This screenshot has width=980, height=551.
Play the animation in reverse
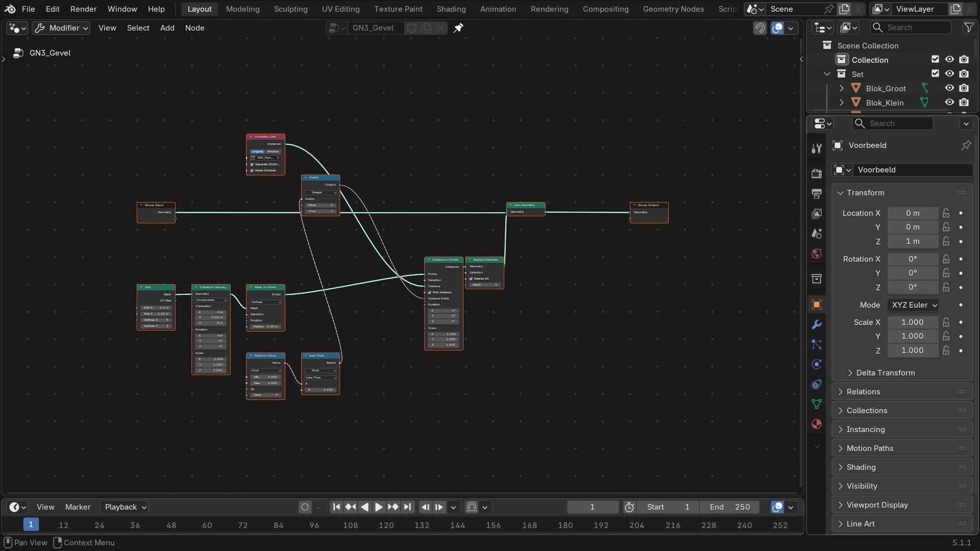[x=364, y=507]
